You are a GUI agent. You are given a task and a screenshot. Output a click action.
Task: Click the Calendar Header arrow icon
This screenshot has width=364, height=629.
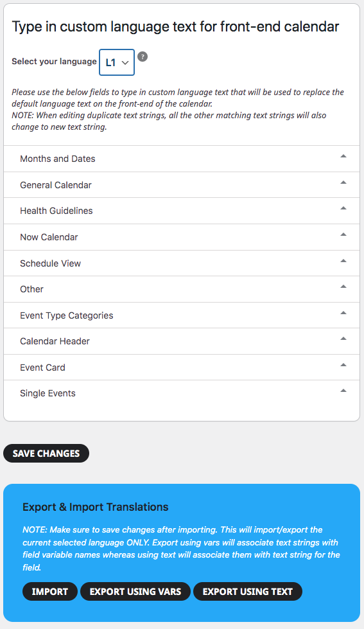[x=343, y=339]
